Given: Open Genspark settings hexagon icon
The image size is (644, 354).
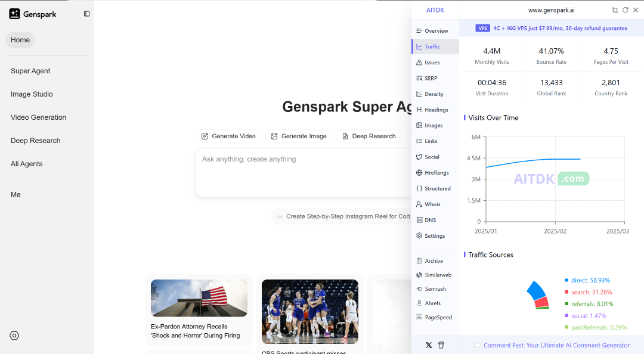Looking at the screenshot, I should point(14,336).
